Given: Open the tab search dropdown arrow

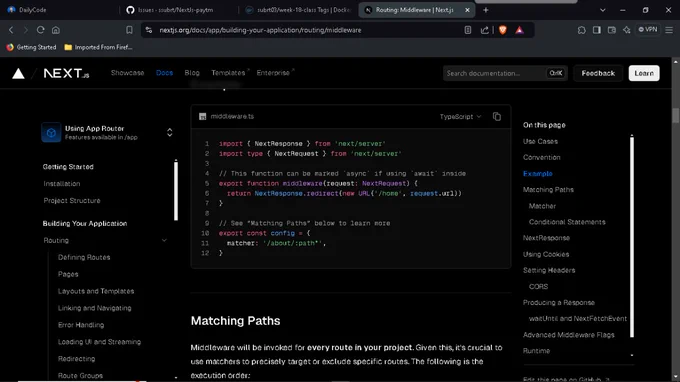Looking at the screenshot, I should pos(602,10).
